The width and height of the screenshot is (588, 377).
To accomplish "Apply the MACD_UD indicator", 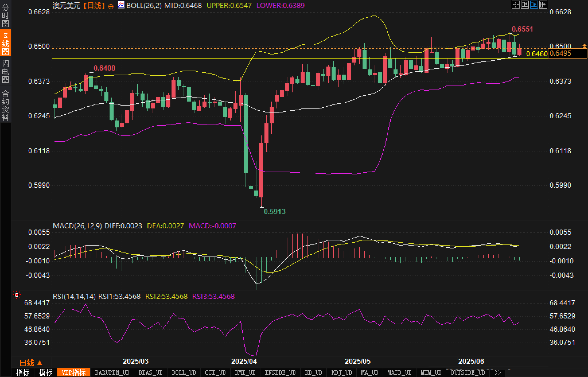I will pyautogui.click(x=400, y=372).
